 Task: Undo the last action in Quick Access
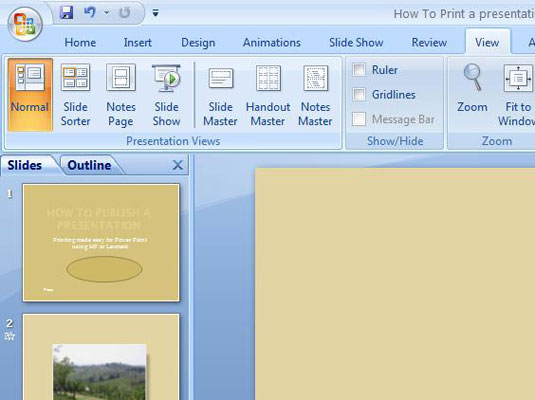[x=90, y=13]
